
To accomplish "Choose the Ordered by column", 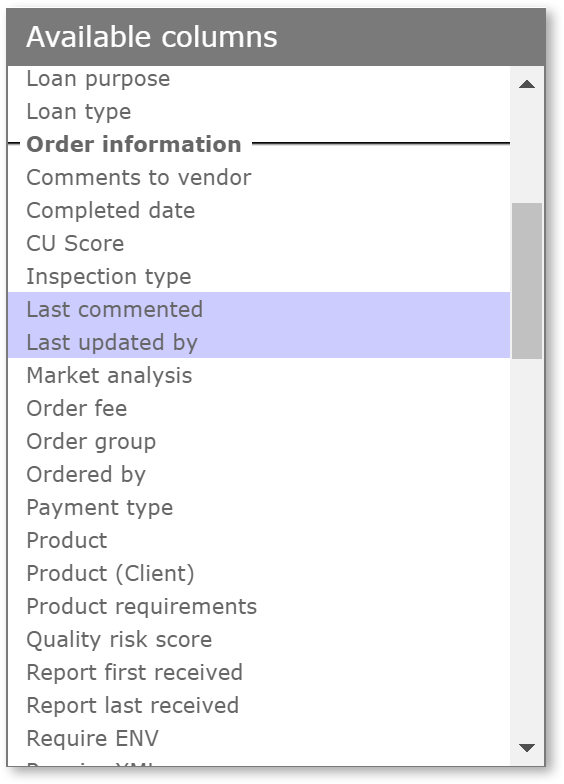I will [x=259, y=474].
